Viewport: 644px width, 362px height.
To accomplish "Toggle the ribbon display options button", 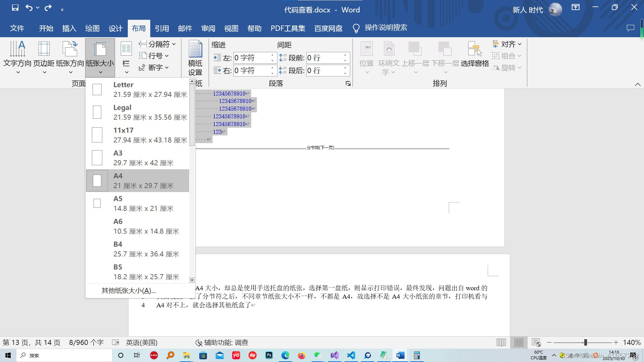I will [x=576, y=7].
